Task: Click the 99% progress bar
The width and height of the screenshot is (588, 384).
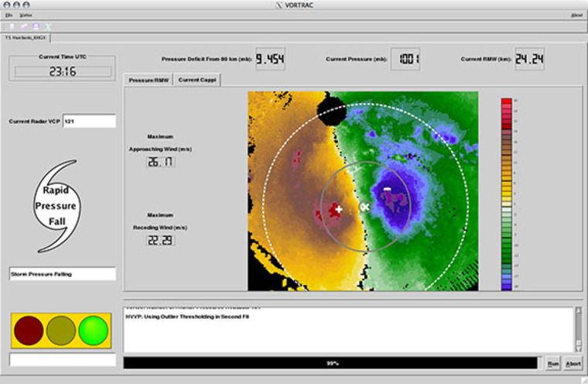Action: pos(330,363)
